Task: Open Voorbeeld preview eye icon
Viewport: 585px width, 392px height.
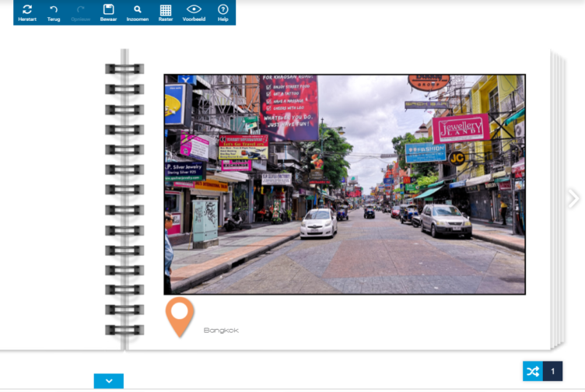Action: [x=194, y=12]
